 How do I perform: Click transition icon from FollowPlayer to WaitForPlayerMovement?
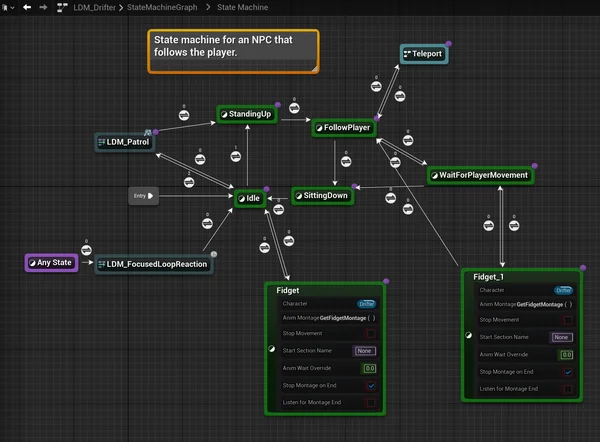click(408, 140)
